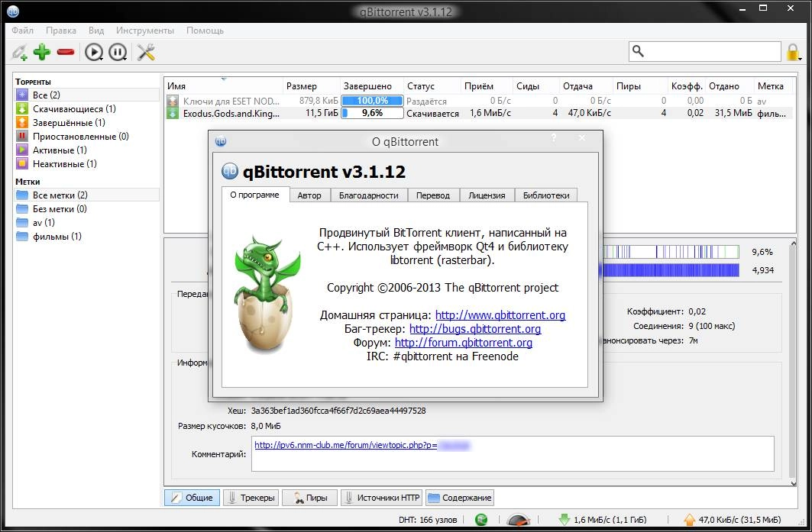Screen dimensions: 812x532
Task: Switch to the Благодарности tab
Action: [369, 195]
